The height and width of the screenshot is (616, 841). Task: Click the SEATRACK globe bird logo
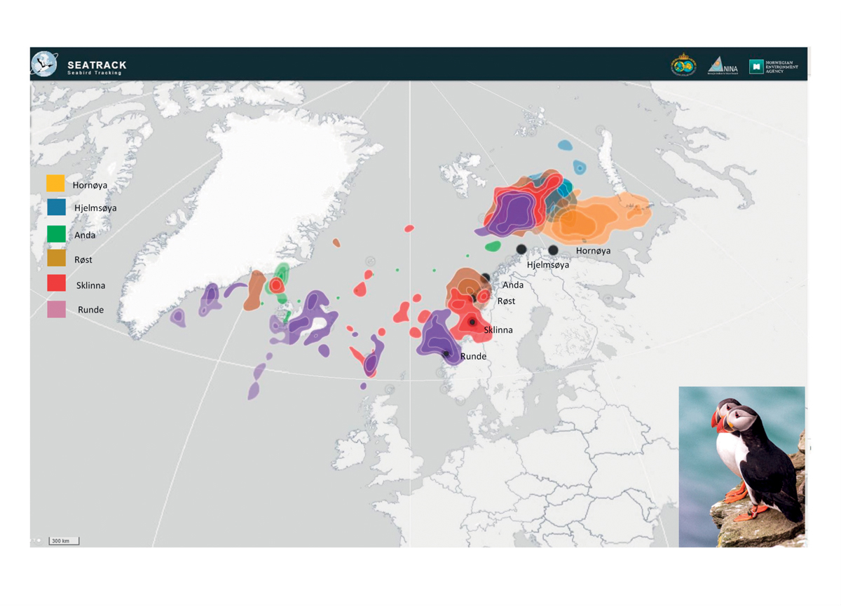(44, 64)
